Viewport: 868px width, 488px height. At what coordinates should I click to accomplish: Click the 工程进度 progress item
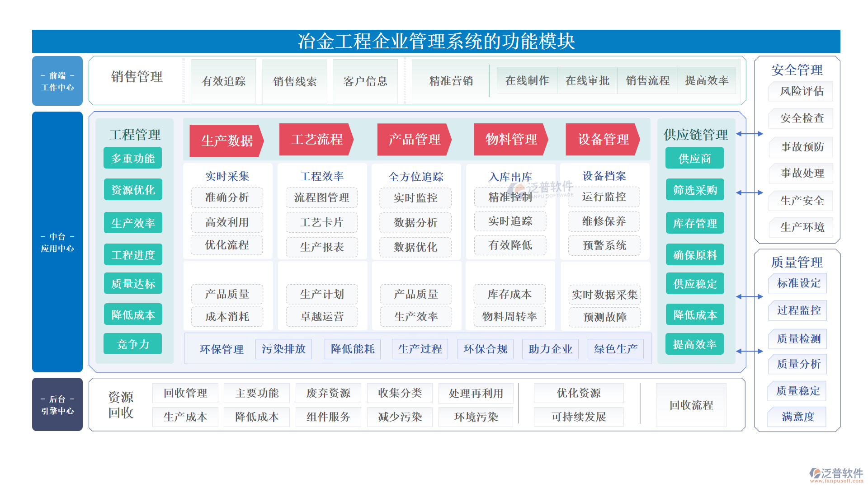coord(133,254)
